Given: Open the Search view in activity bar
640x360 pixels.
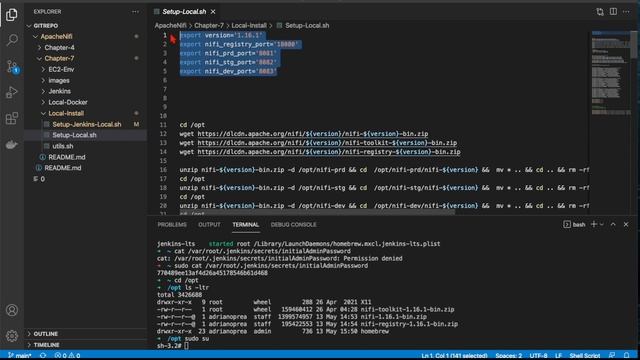Looking at the screenshot, I should point(12,40).
